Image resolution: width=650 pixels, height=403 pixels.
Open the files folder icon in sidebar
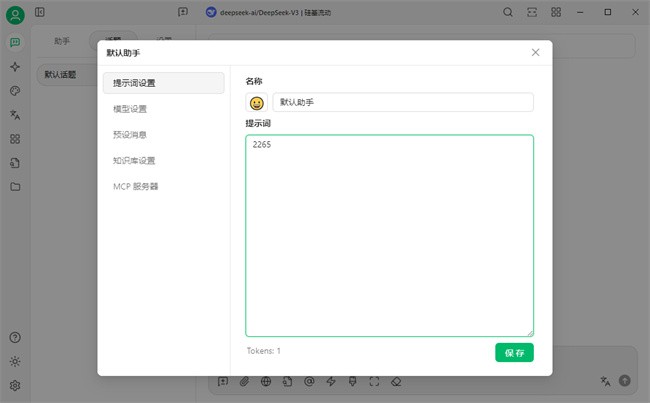tap(15, 187)
